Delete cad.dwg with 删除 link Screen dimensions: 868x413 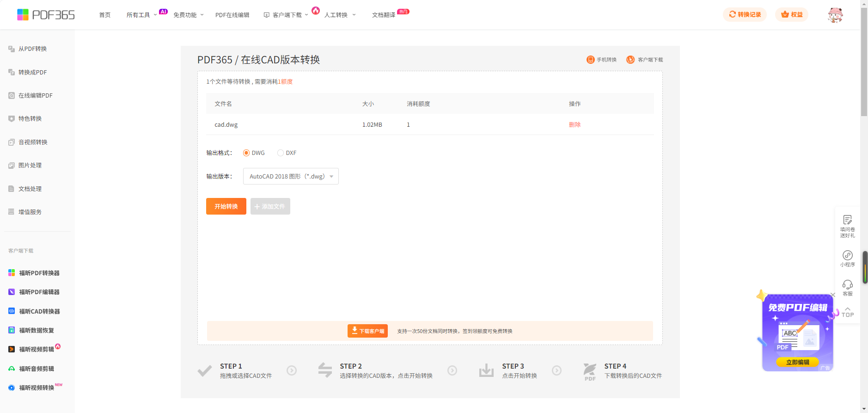(575, 125)
